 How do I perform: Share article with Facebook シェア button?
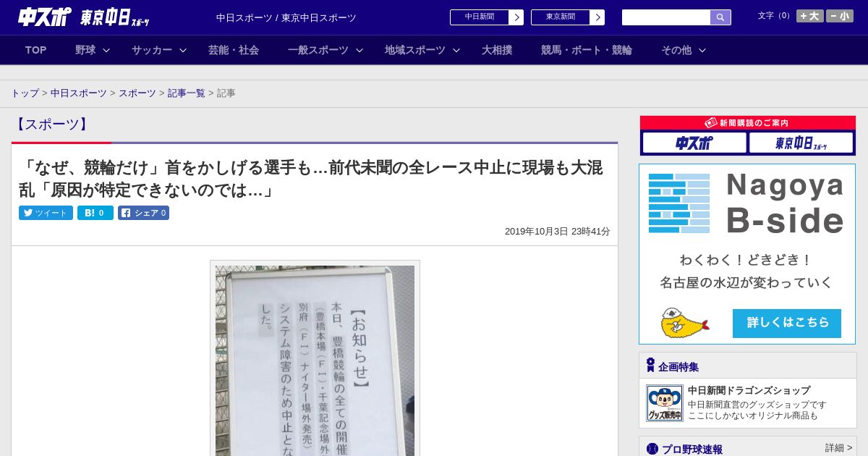(143, 213)
